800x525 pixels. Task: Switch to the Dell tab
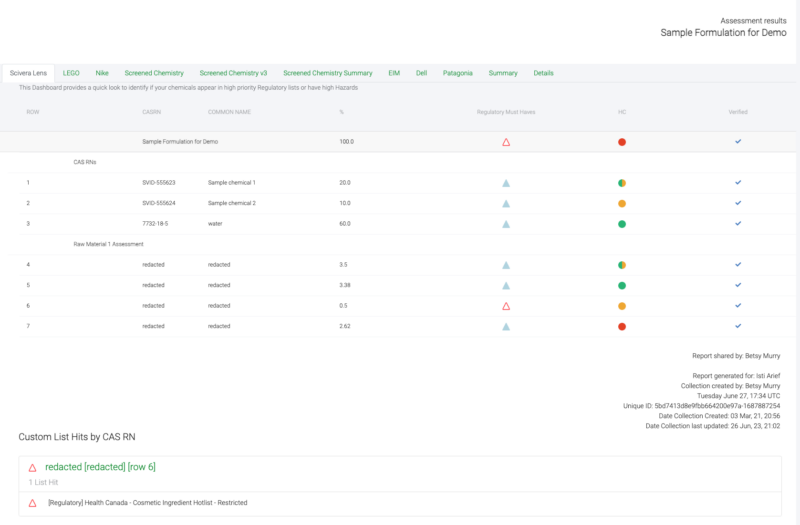click(x=421, y=73)
